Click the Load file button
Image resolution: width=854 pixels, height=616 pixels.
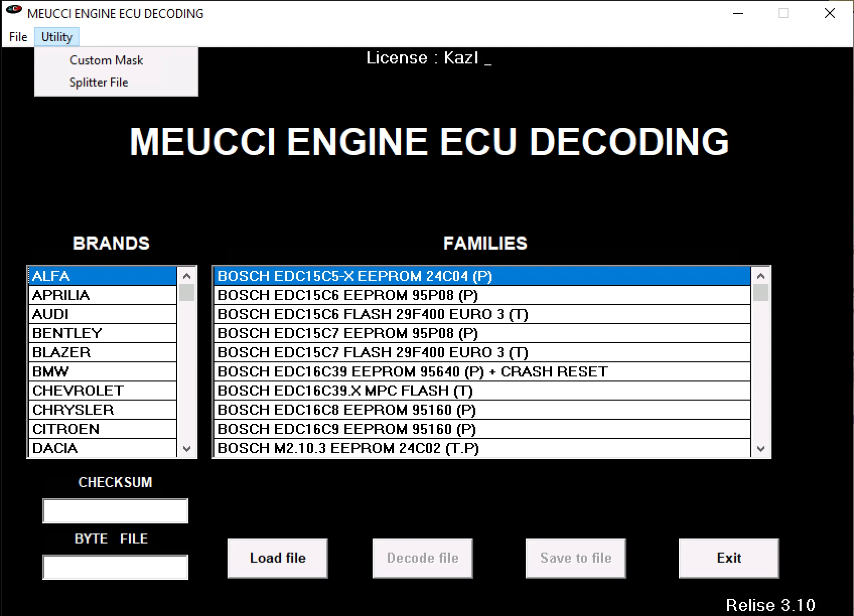point(277,558)
